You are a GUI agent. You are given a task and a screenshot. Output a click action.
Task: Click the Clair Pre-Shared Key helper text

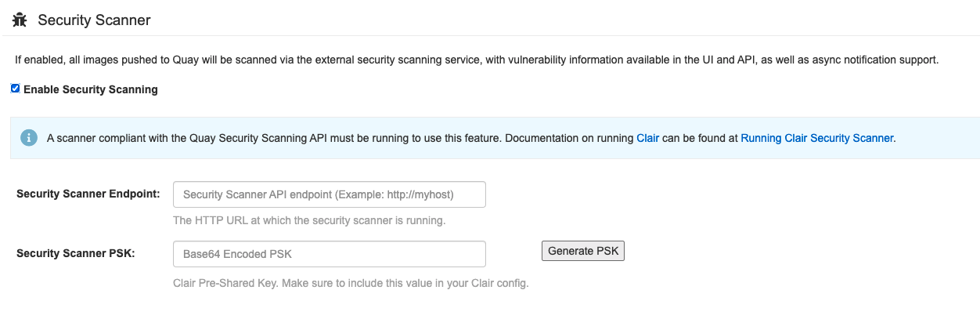[x=351, y=283]
